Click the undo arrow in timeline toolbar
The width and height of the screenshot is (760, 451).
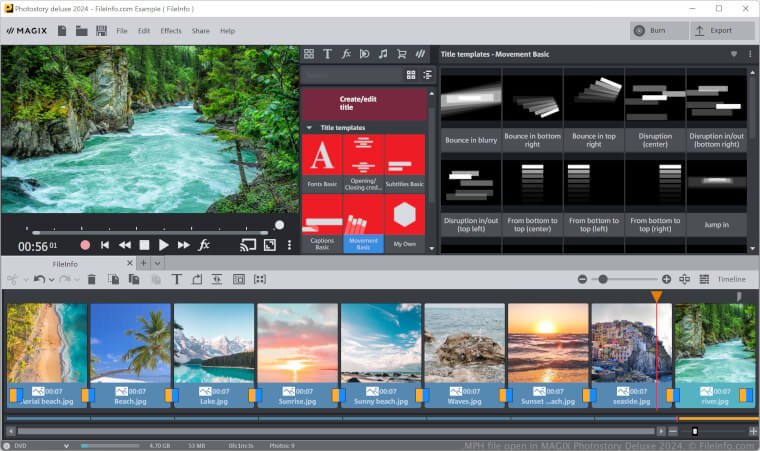[x=39, y=279]
